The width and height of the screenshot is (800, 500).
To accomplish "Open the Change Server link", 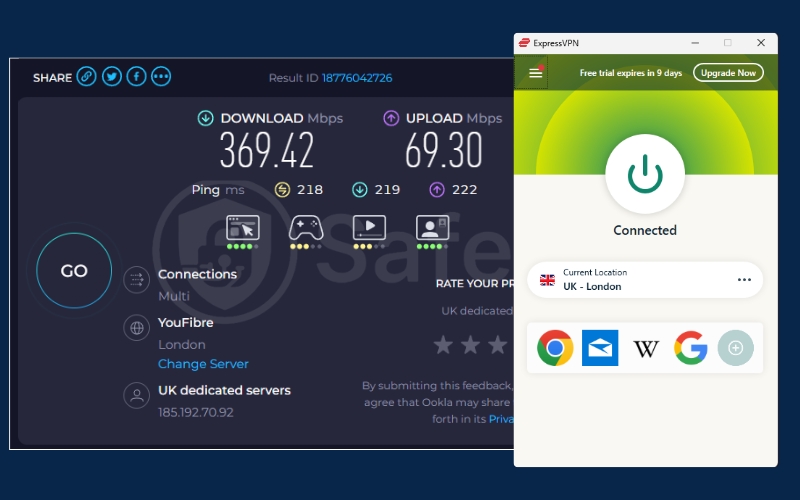I will (x=203, y=364).
